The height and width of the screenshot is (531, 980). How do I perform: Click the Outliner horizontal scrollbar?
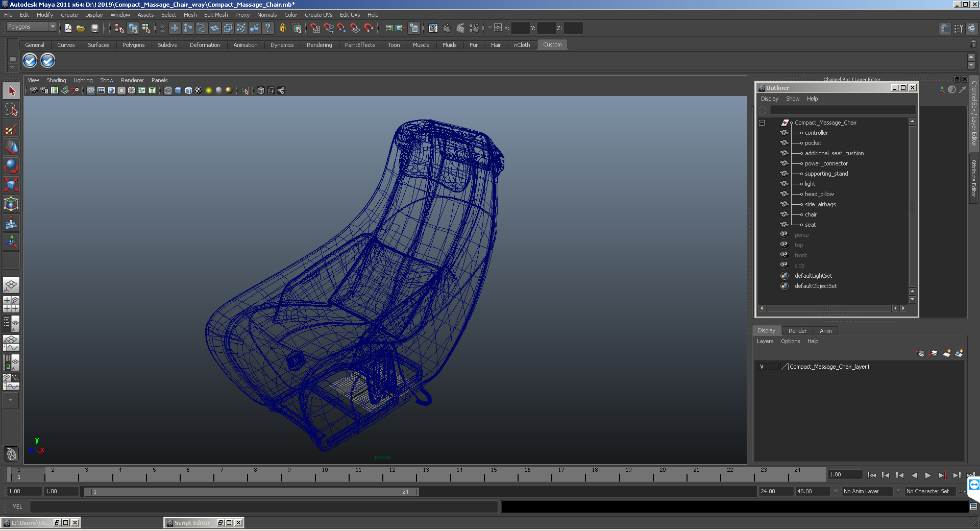click(829, 308)
